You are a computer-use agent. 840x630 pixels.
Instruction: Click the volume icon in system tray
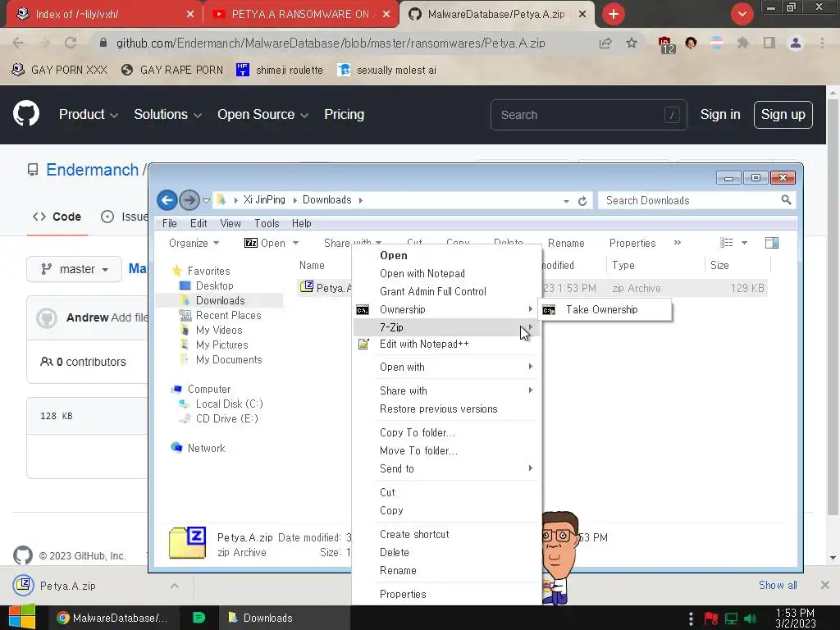750,619
